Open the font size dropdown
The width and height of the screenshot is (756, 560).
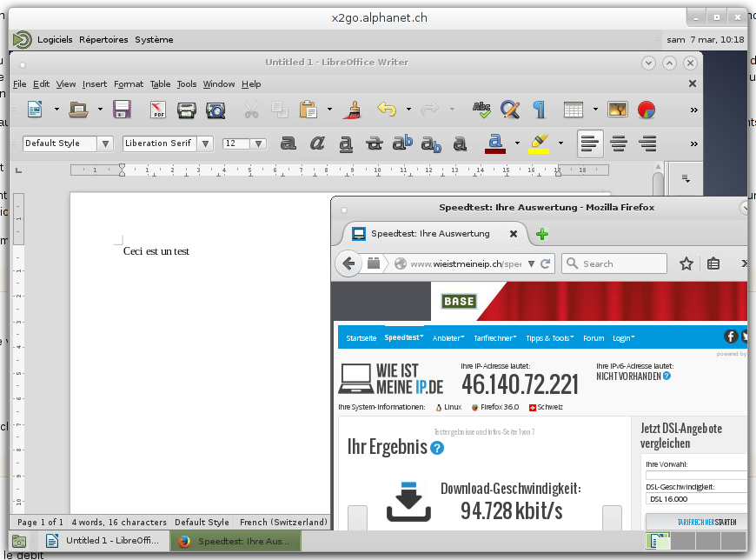coord(258,143)
